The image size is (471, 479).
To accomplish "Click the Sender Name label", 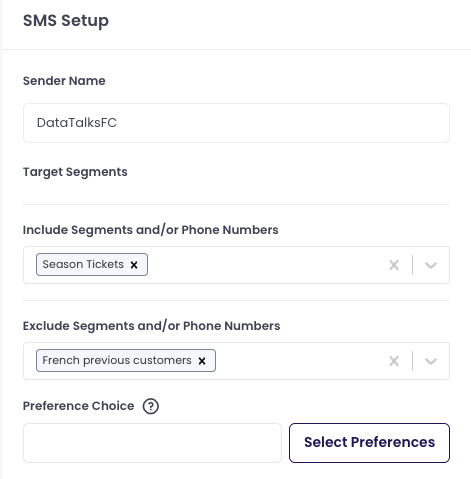I will (64, 81).
